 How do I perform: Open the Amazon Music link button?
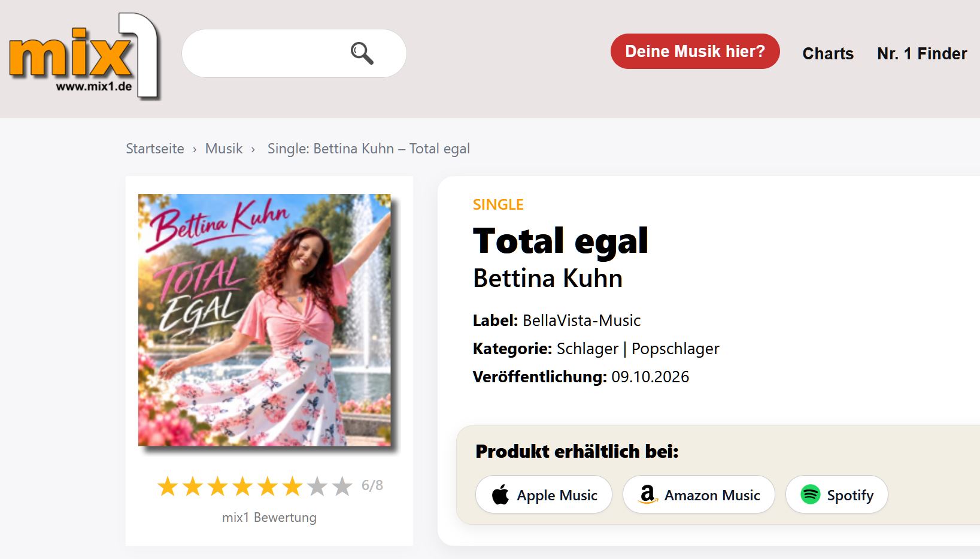pos(699,495)
